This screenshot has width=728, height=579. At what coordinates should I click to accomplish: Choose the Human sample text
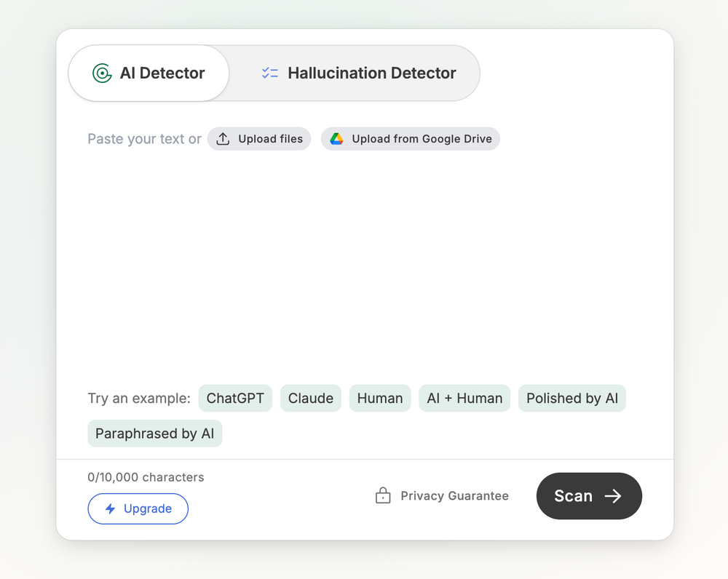click(x=380, y=398)
